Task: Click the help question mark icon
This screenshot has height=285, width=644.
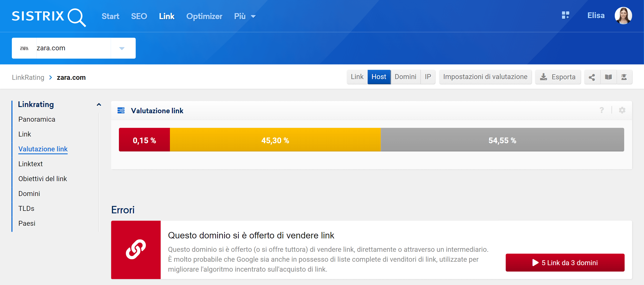Action: [601, 110]
